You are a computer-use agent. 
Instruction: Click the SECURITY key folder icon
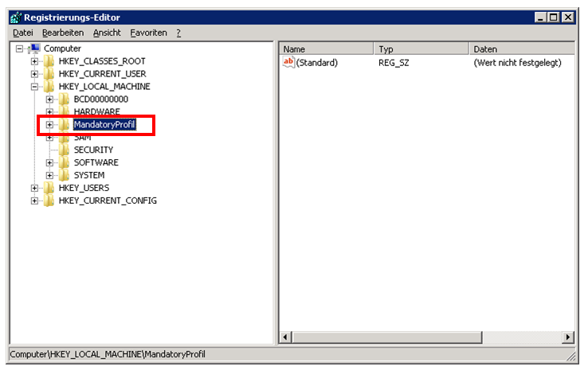coord(65,150)
